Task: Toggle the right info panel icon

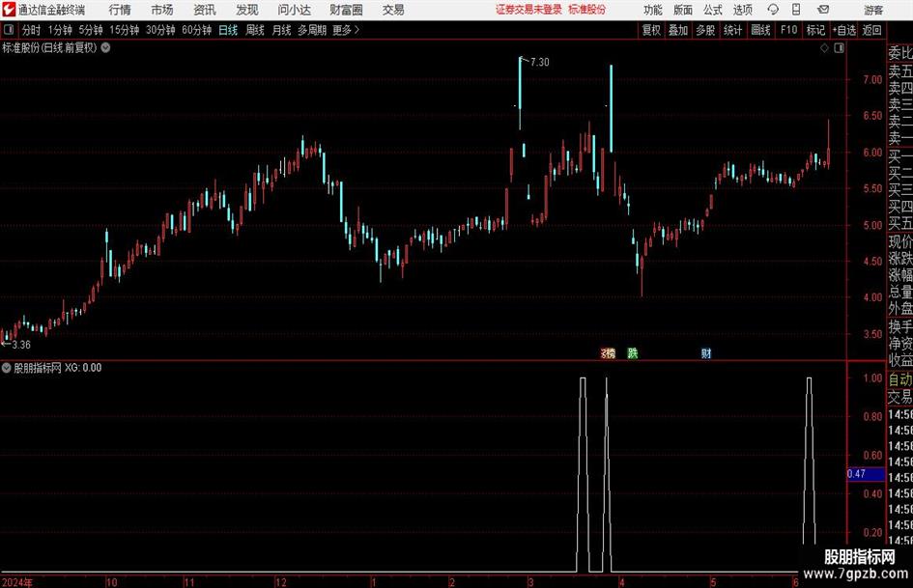Action: click(x=839, y=48)
